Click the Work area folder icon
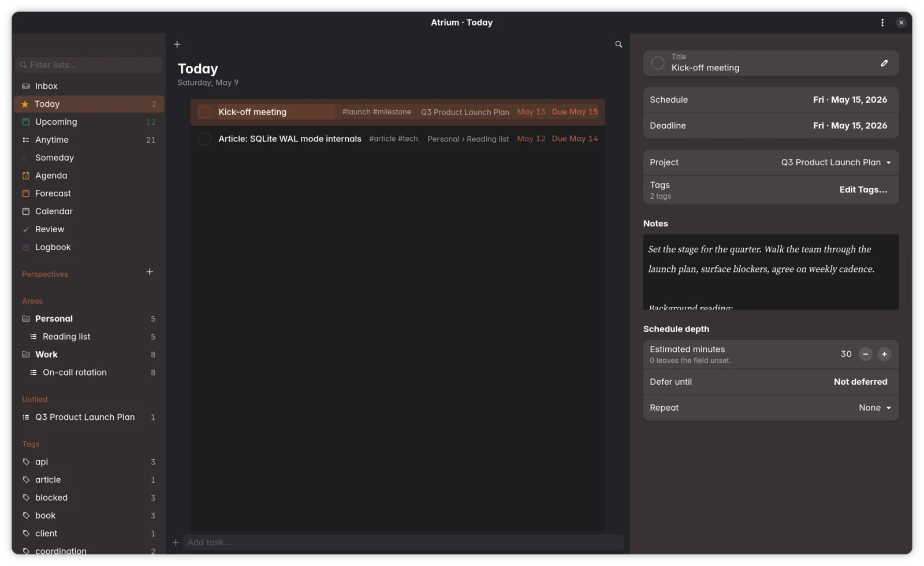Image resolution: width=924 pixels, height=566 pixels. (25, 355)
